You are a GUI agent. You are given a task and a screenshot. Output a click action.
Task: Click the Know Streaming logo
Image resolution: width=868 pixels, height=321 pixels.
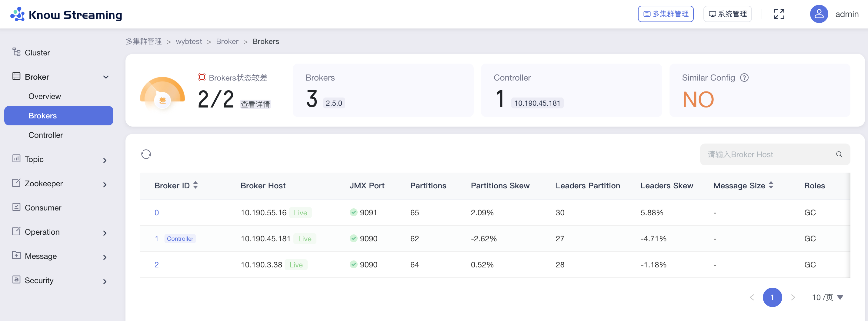pos(66,15)
